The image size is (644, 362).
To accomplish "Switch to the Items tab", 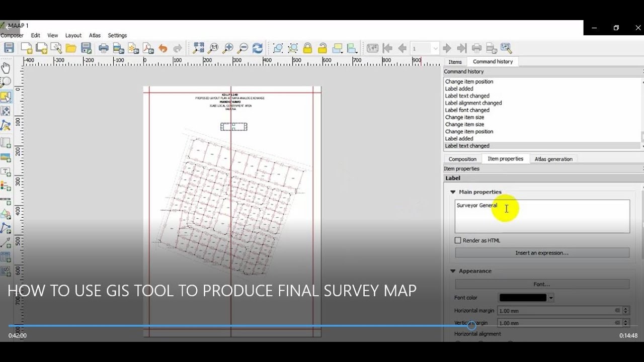I will tap(455, 62).
